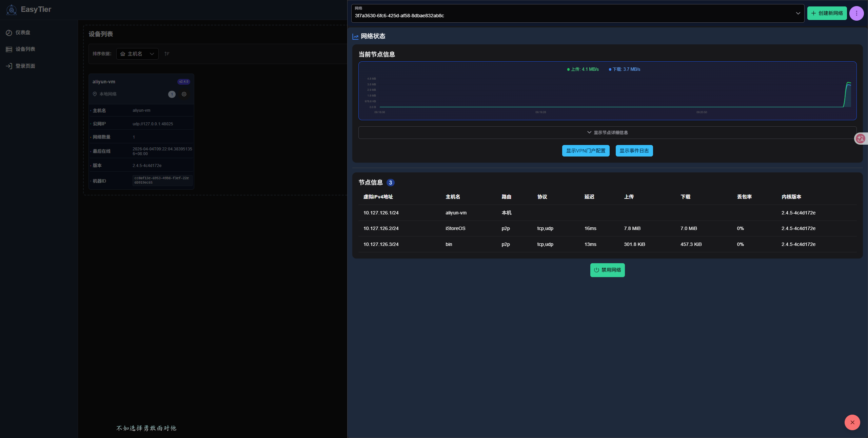Click the v2.4.5 version tag
This screenshot has height=438, width=868.
183,82
